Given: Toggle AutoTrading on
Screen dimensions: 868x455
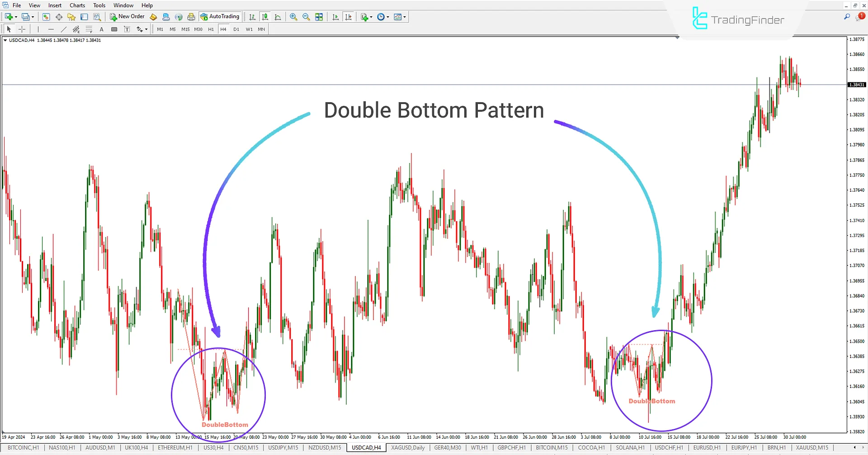Looking at the screenshot, I should click(x=220, y=16).
